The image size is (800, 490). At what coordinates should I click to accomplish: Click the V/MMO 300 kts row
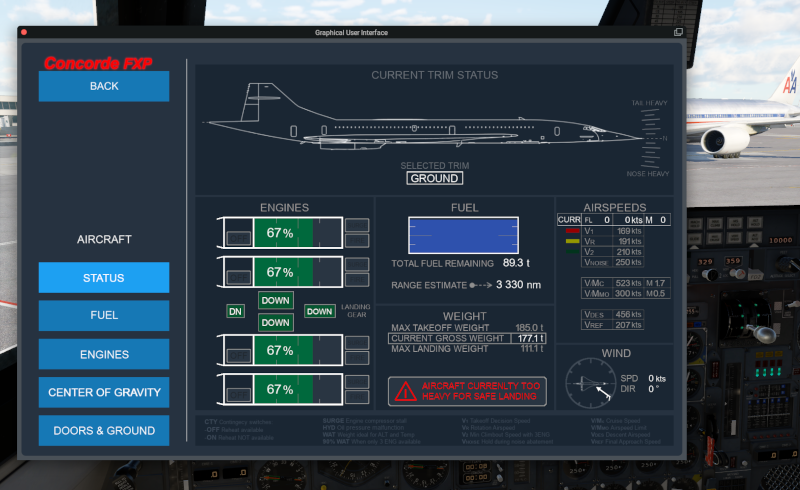[626, 293]
